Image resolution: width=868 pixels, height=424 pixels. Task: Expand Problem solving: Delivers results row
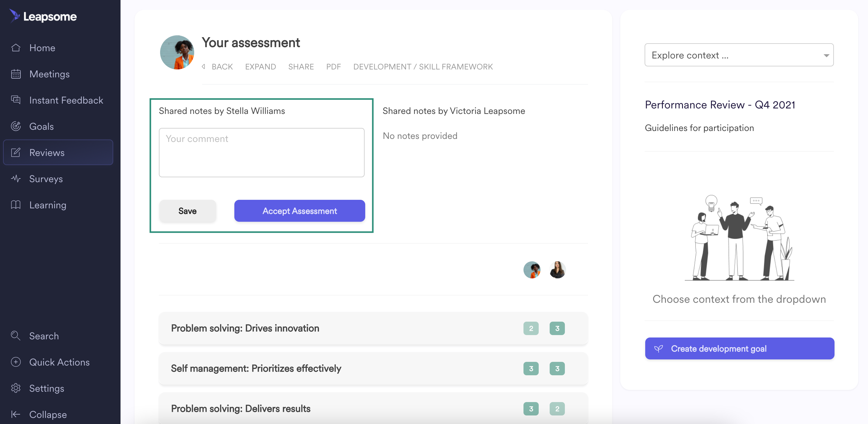click(373, 408)
